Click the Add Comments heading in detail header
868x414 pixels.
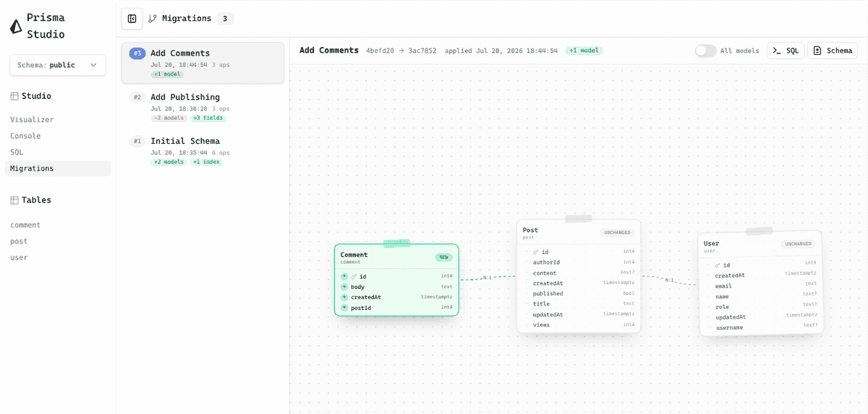coord(329,51)
